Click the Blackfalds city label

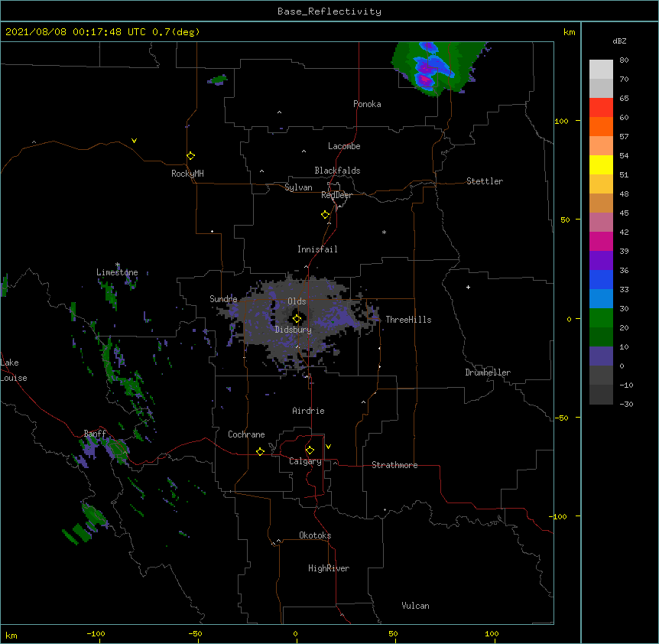click(337, 171)
